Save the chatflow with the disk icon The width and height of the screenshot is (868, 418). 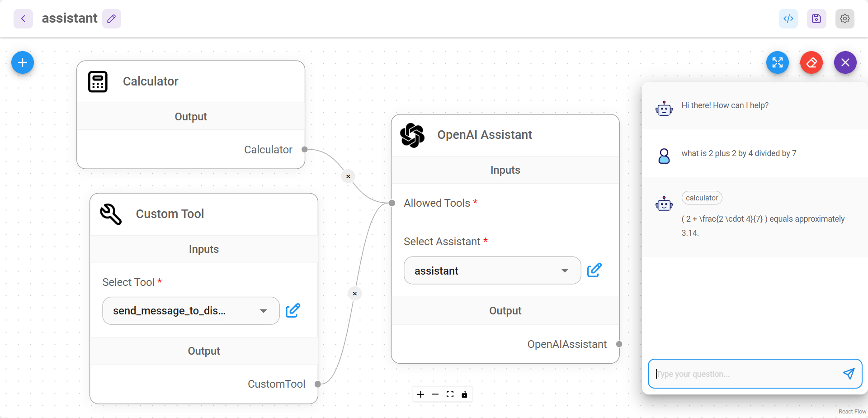[816, 19]
